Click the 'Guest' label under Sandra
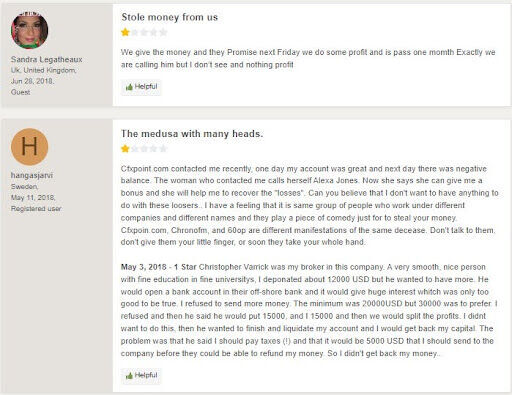This screenshot has width=512, height=395. point(20,92)
